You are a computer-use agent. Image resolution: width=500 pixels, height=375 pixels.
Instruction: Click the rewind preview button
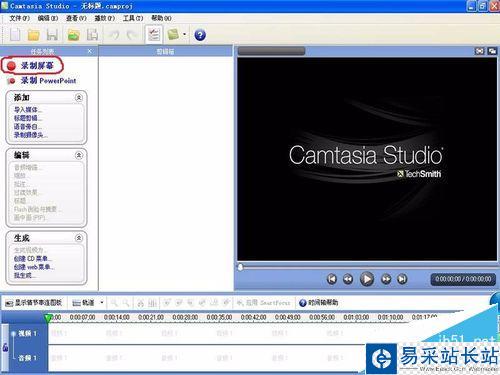click(x=348, y=279)
